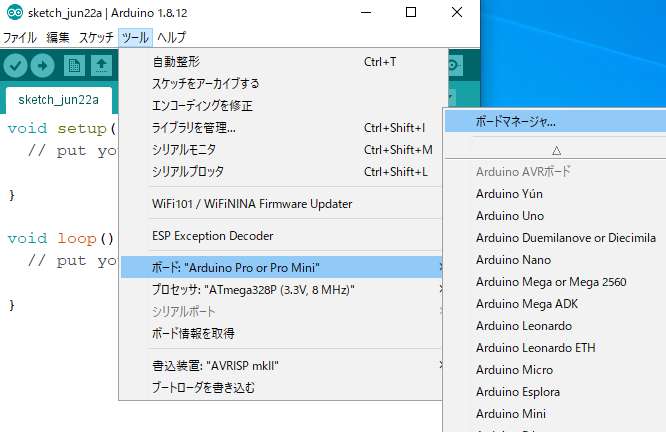
Task: Select Arduino Uno board
Action: click(x=510, y=215)
